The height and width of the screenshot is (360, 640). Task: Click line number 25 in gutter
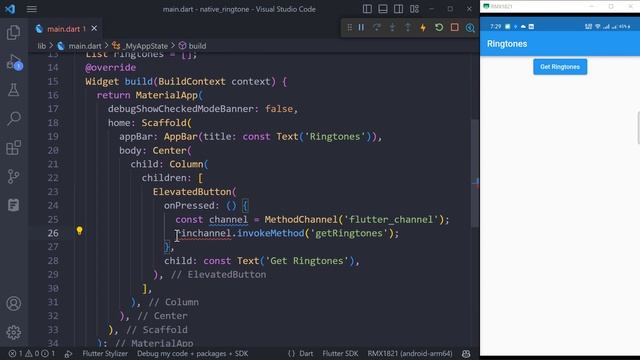(53, 220)
